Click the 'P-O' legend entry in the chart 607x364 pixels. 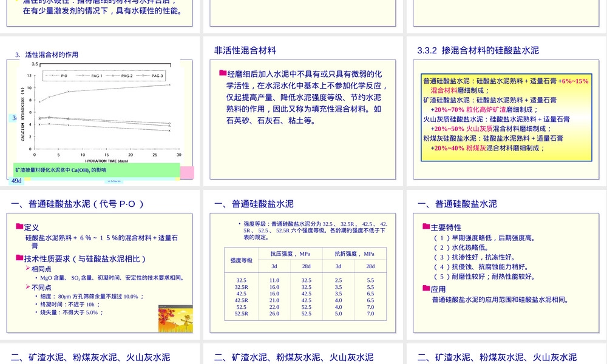[x=56, y=76]
